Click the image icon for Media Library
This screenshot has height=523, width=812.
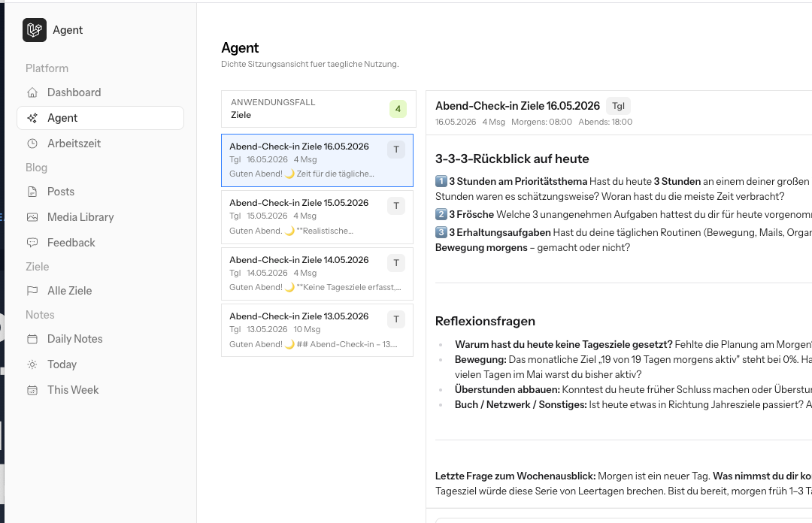[x=32, y=217]
